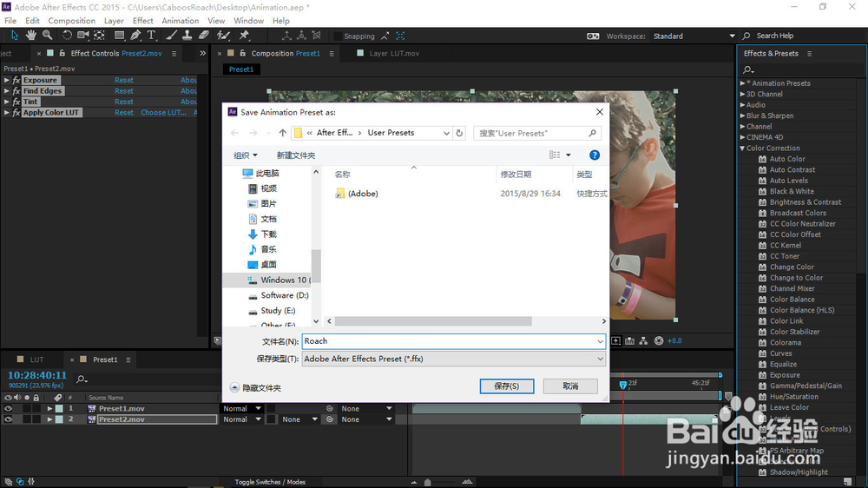This screenshot has height=488, width=868.
Task: Select the Rotation tool
Action: tap(67, 36)
